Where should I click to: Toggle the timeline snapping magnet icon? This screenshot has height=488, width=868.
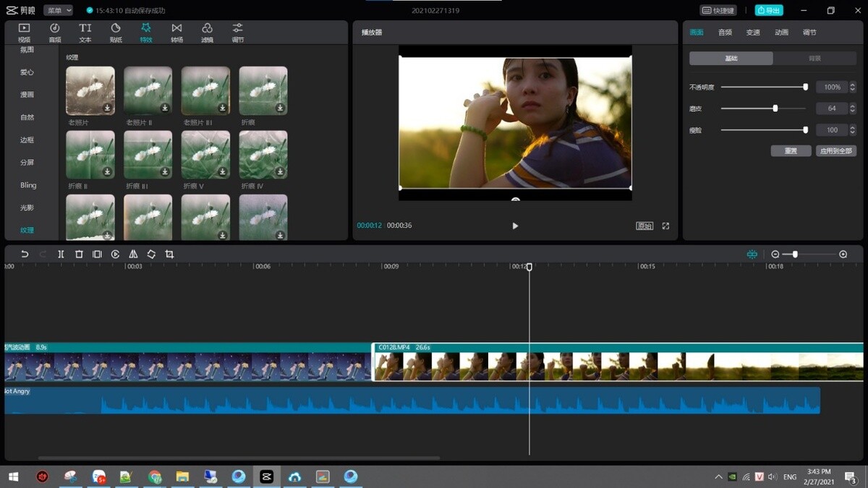752,254
